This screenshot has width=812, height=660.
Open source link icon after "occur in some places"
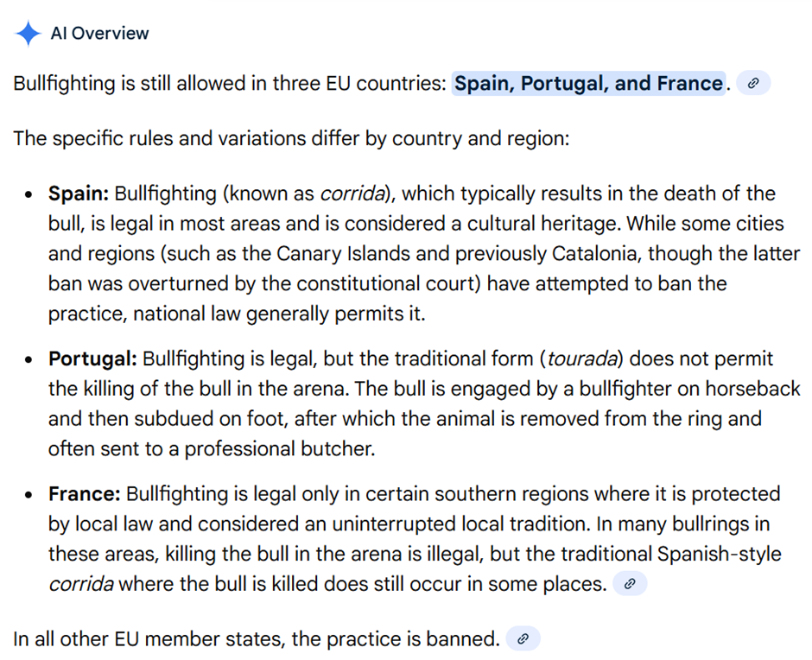630,585
